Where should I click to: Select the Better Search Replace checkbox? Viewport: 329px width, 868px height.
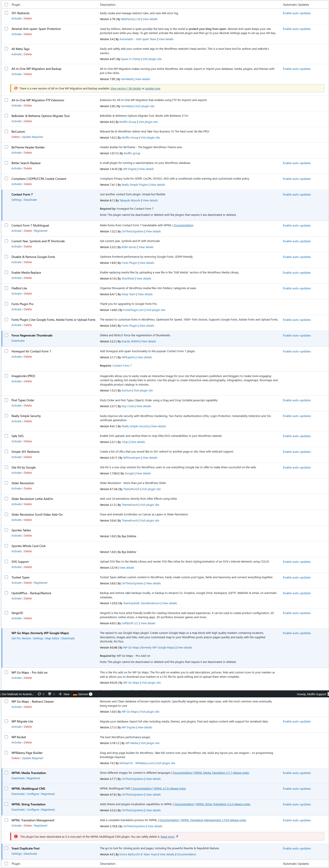click(x=6, y=163)
